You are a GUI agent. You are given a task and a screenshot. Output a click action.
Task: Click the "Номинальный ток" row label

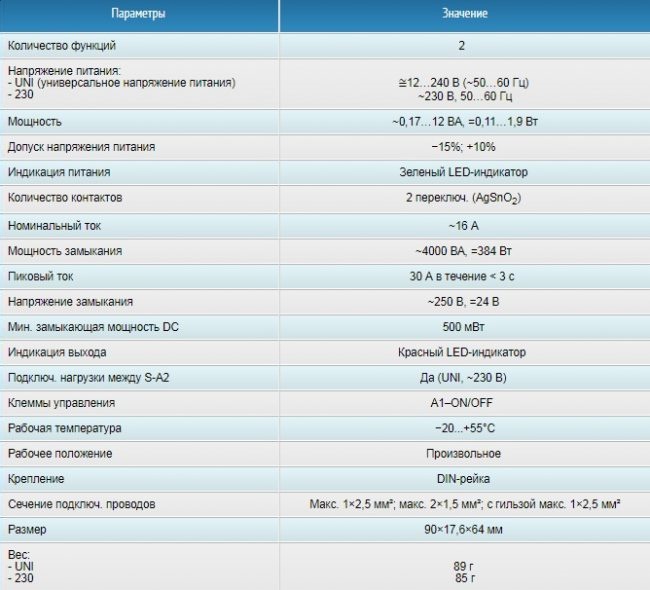54,226
